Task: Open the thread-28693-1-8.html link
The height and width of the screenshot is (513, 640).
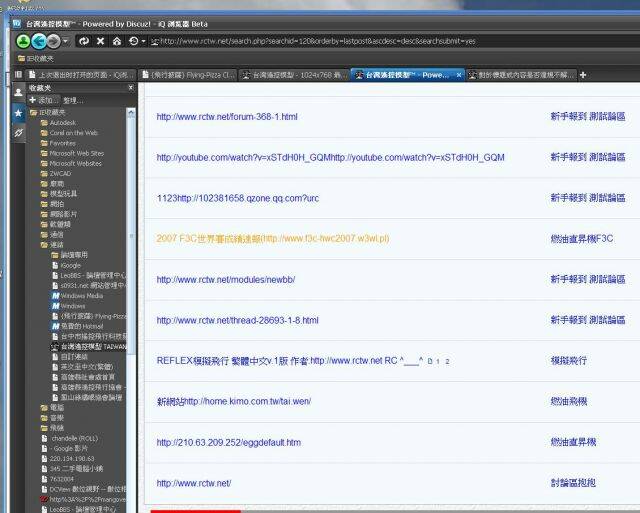Action: (x=238, y=320)
